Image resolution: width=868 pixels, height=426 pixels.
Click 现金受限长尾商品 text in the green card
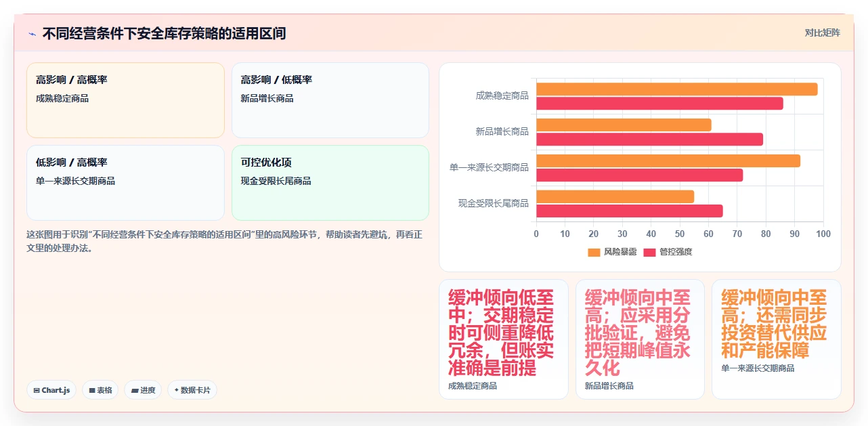pos(276,182)
